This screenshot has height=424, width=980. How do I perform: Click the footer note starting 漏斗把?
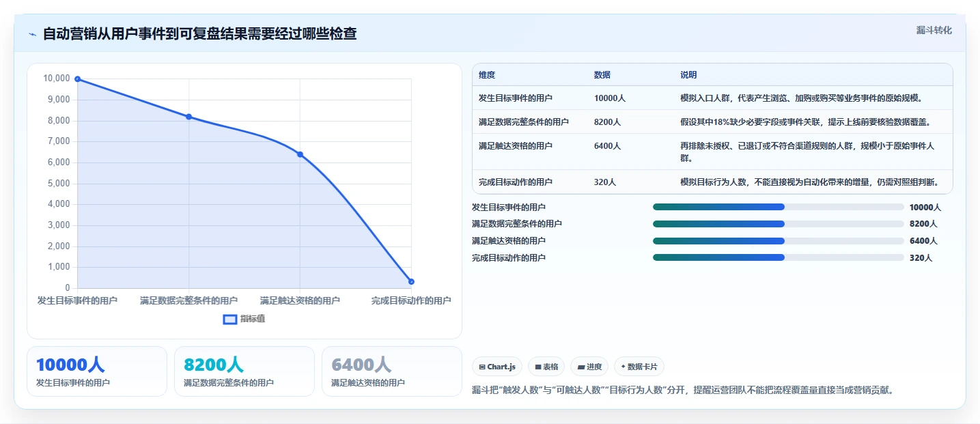click(683, 391)
